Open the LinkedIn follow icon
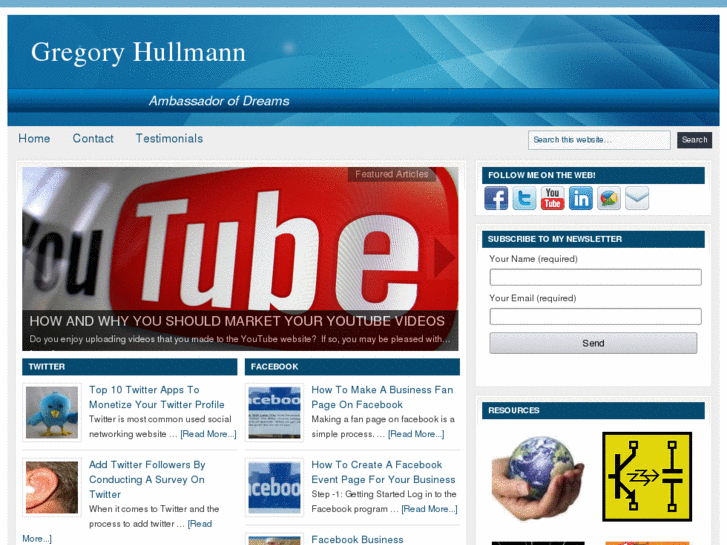 (581, 198)
